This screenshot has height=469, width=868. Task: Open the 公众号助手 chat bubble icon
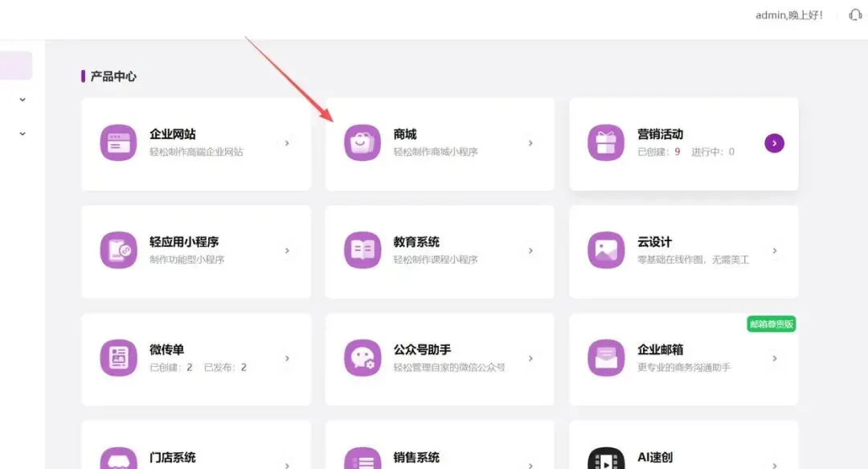point(362,358)
